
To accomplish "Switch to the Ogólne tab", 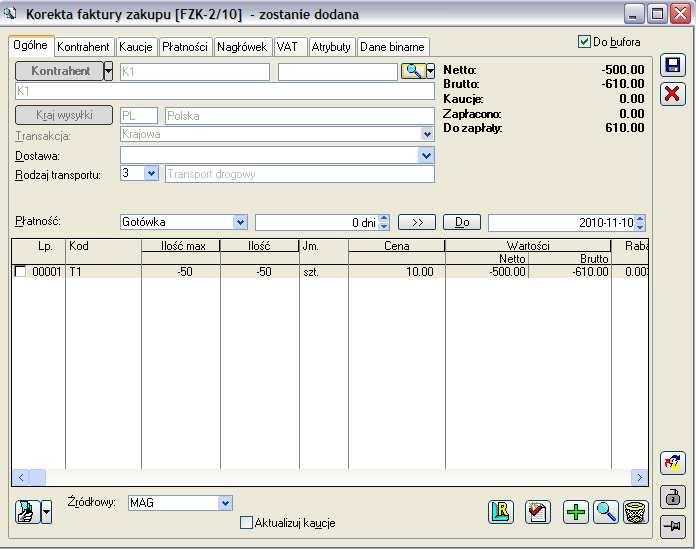I will pos(30,45).
